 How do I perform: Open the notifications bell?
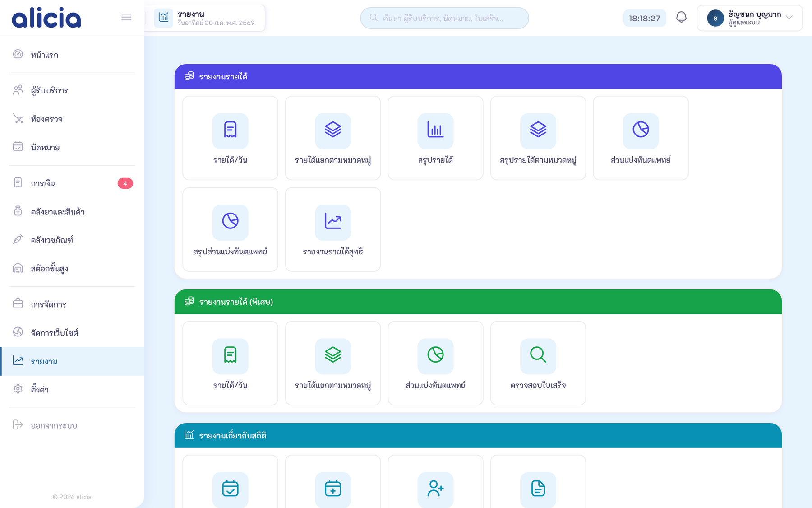coord(681,18)
